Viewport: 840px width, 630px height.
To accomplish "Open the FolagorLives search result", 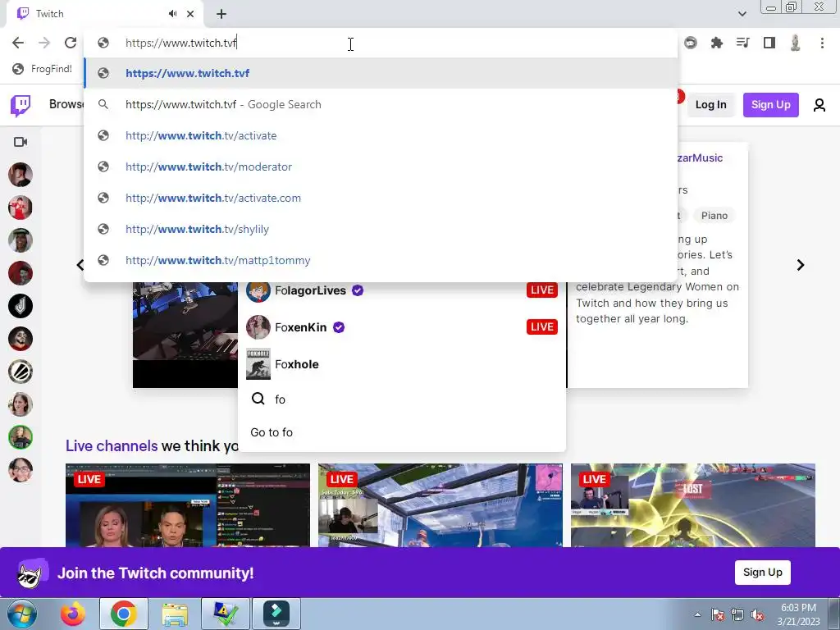I will [x=402, y=290].
